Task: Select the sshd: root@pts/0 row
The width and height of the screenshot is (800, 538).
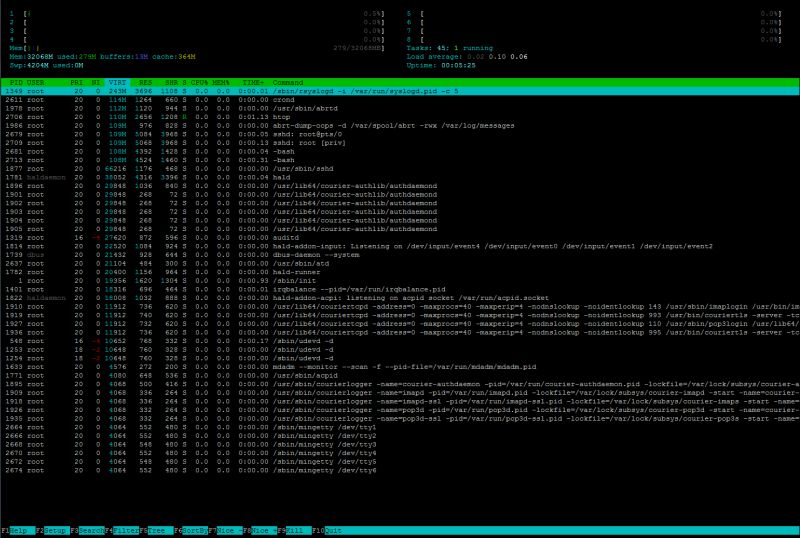Action: (400, 134)
